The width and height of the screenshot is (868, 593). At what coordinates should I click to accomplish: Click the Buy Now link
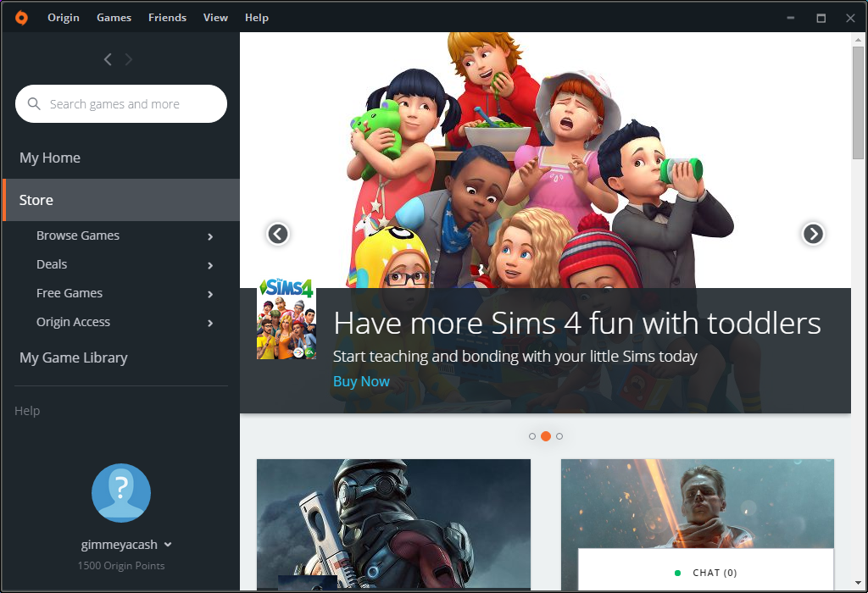(361, 382)
